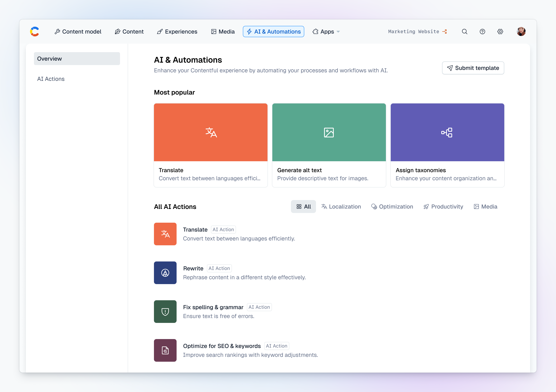The height and width of the screenshot is (392, 556).
Task: Click the Contentful logo icon
Action: click(35, 32)
